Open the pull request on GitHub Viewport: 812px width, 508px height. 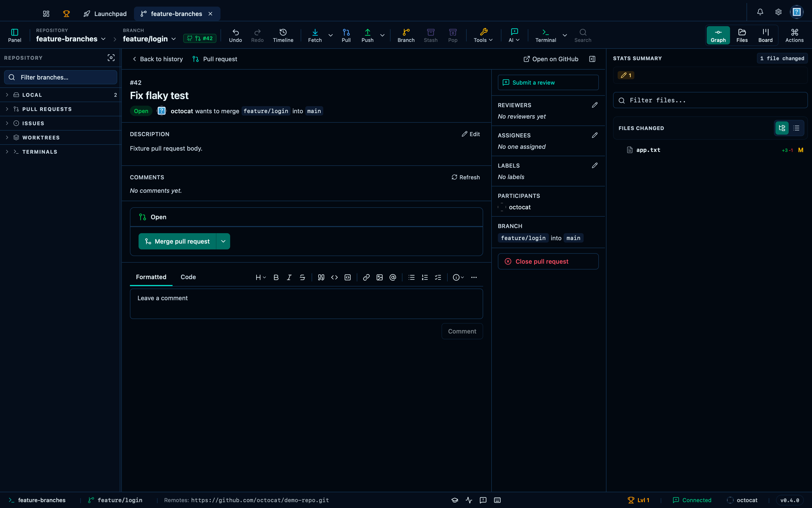(551, 59)
